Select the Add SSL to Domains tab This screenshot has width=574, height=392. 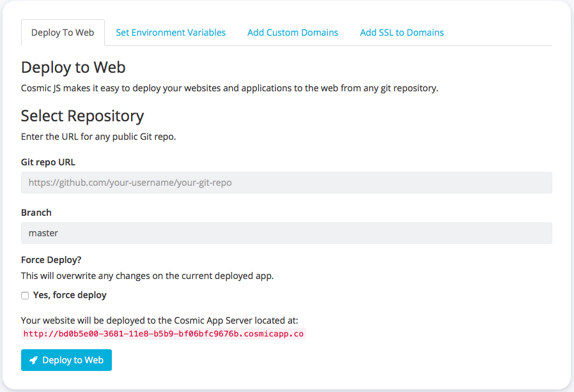(x=401, y=33)
